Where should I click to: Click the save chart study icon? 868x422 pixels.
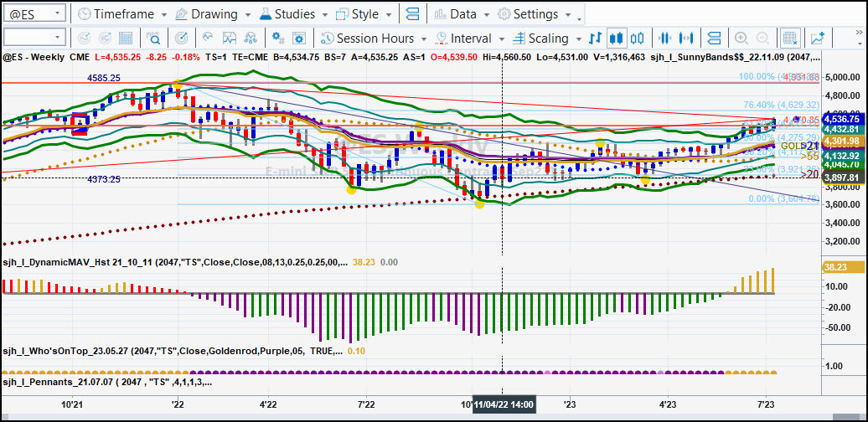pyautogui.click(x=230, y=39)
